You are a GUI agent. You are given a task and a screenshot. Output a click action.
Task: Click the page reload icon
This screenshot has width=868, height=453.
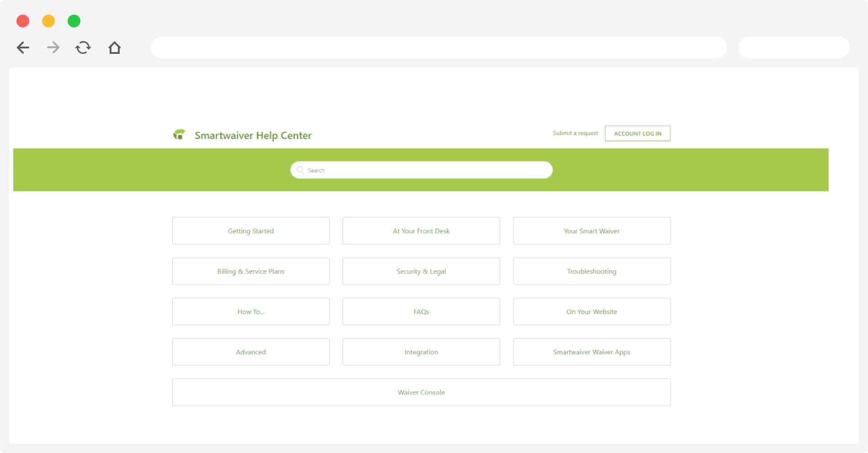(83, 47)
